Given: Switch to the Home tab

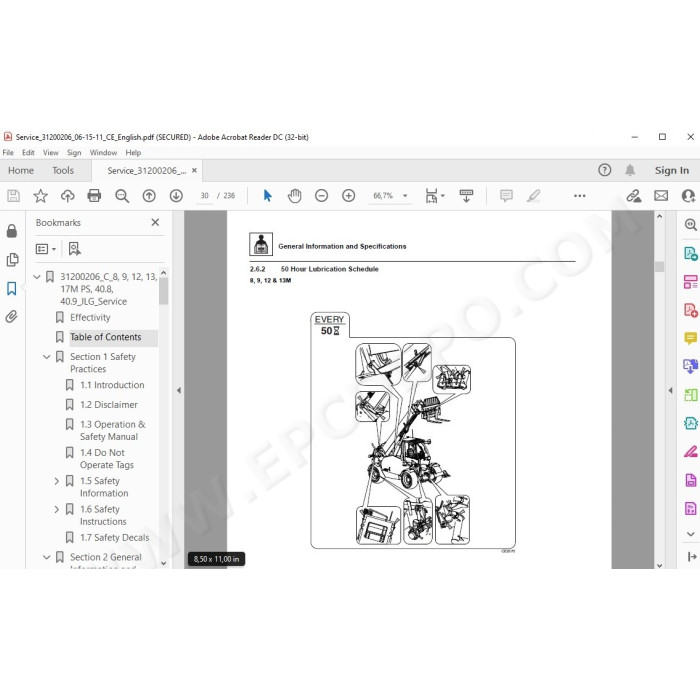Looking at the screenshot, I should coord(21,171).
